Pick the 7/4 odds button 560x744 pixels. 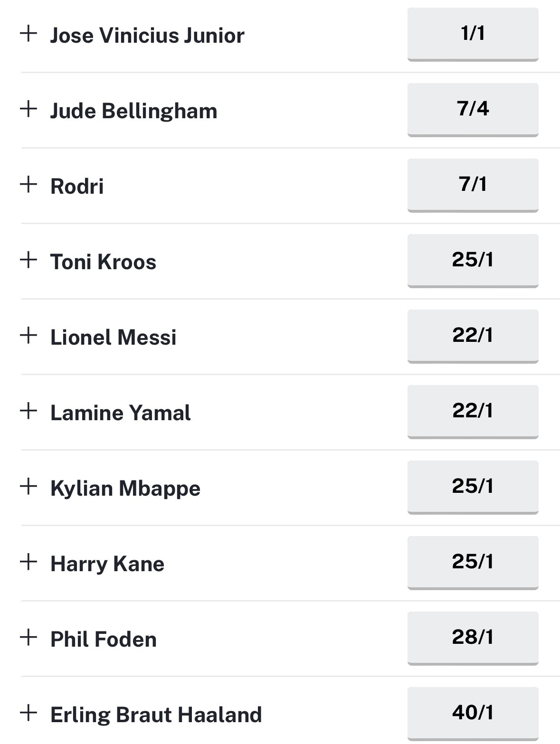tap(473, 109)
